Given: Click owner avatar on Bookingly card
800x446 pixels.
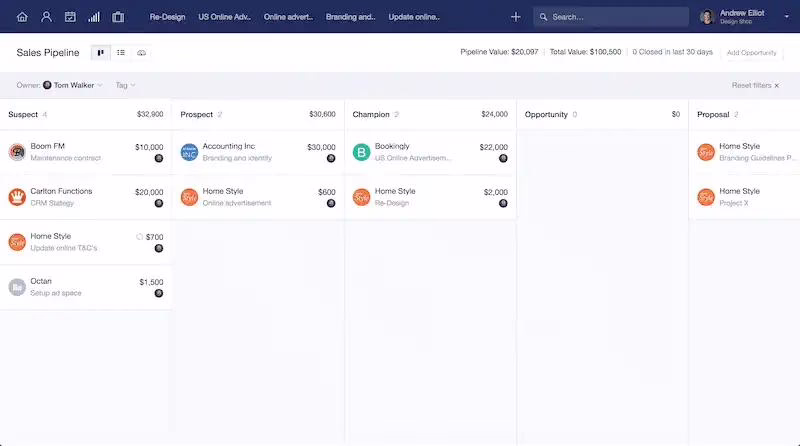Looking at the screenshot, I should (503, 158).
